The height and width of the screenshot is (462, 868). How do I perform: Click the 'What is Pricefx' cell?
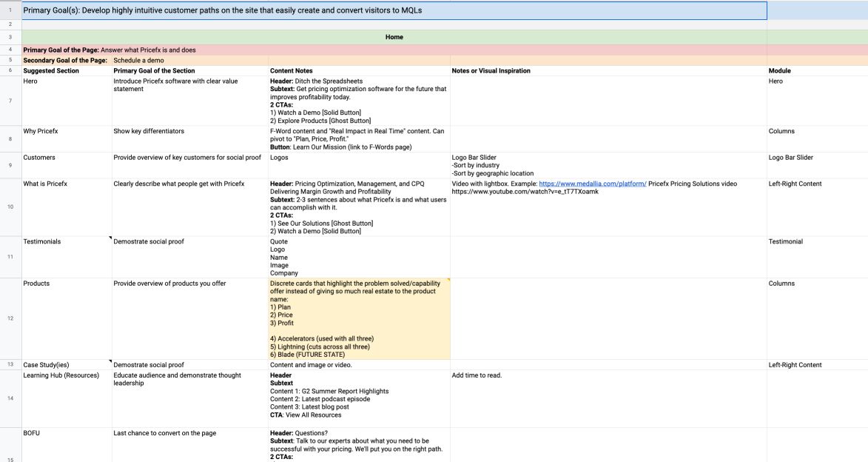point(67,207)
